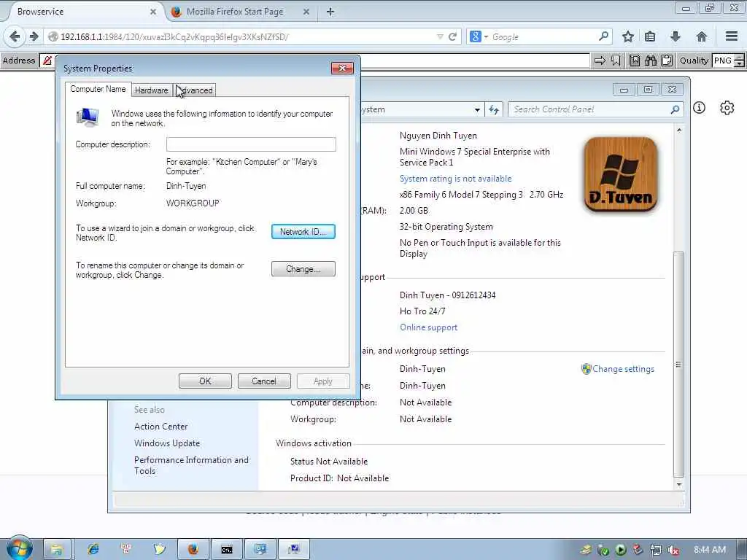Click the network tray icon
The height and width of the screenshot is (560, 747).
(x=656, y=550)
